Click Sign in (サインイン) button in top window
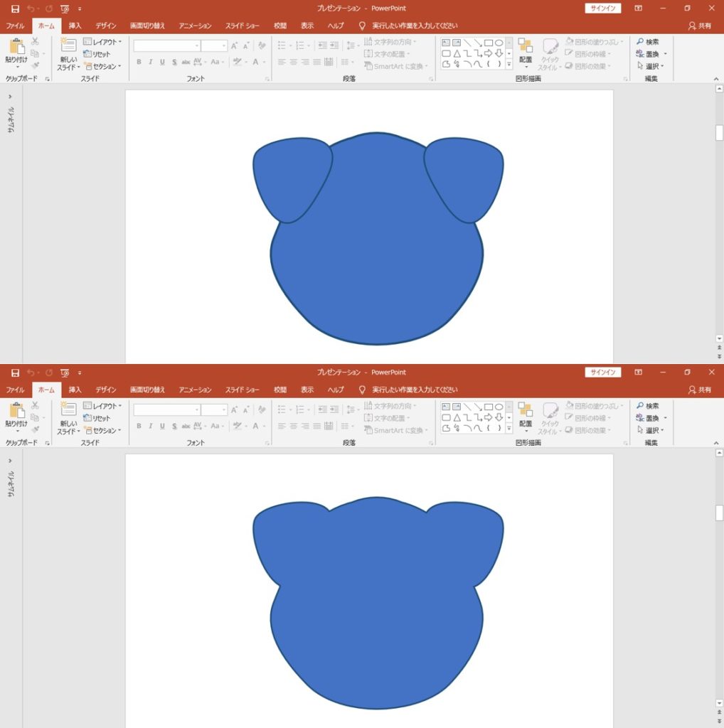Screen dimensions: 724x728 603,9
